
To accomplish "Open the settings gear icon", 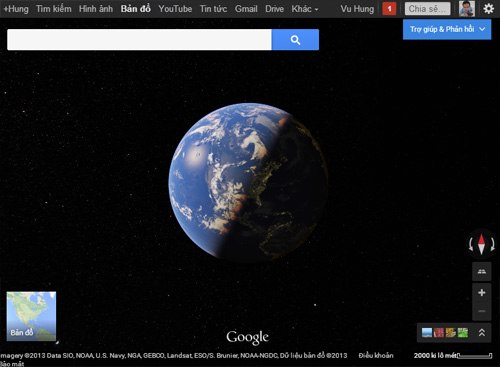I will click(x=488, y=9).
